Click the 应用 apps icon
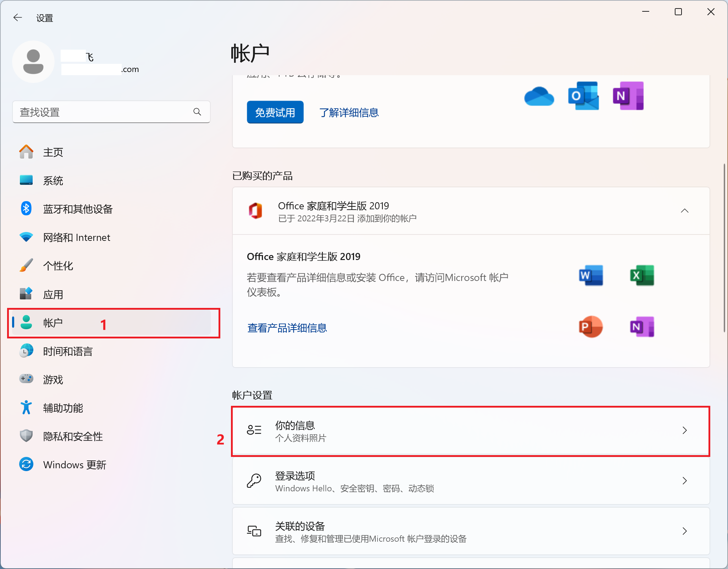 coord(26,294)
